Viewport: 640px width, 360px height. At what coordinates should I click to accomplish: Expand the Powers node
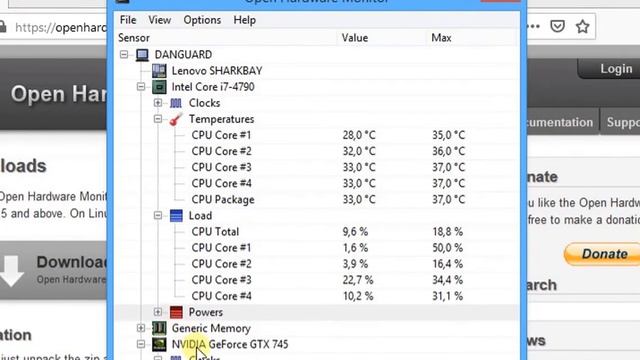click(x=158, y=312)
